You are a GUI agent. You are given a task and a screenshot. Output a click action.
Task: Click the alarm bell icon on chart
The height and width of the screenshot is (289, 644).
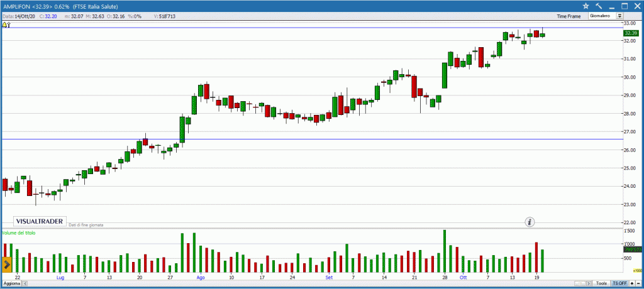click(x=4, y=25)
